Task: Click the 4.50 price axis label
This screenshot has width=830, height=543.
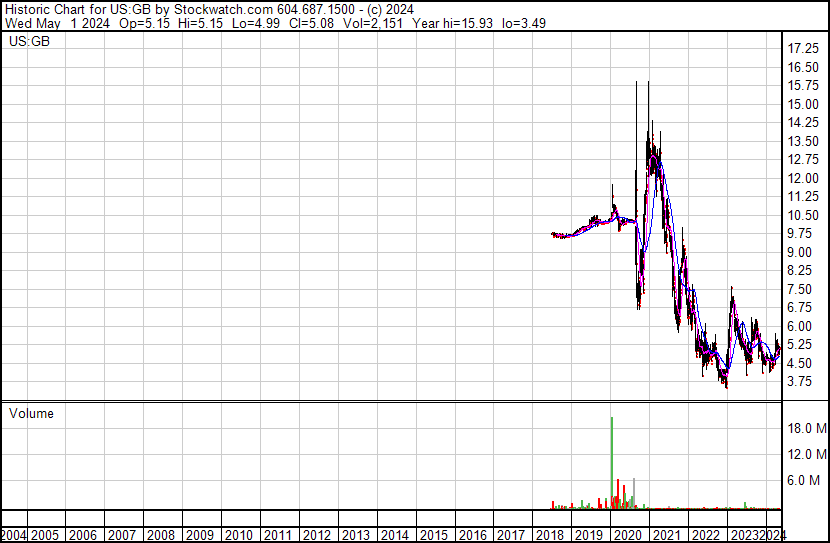Action: tap(800, 364)
